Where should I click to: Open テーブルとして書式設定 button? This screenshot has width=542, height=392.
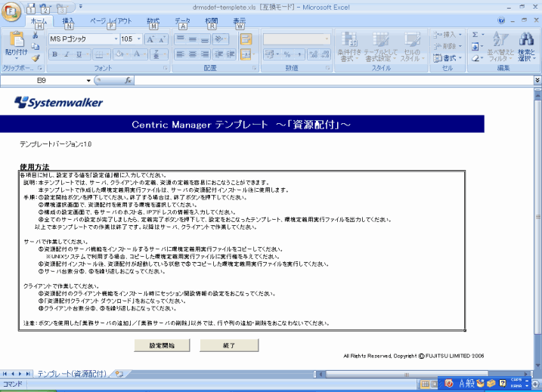(380, 47)
